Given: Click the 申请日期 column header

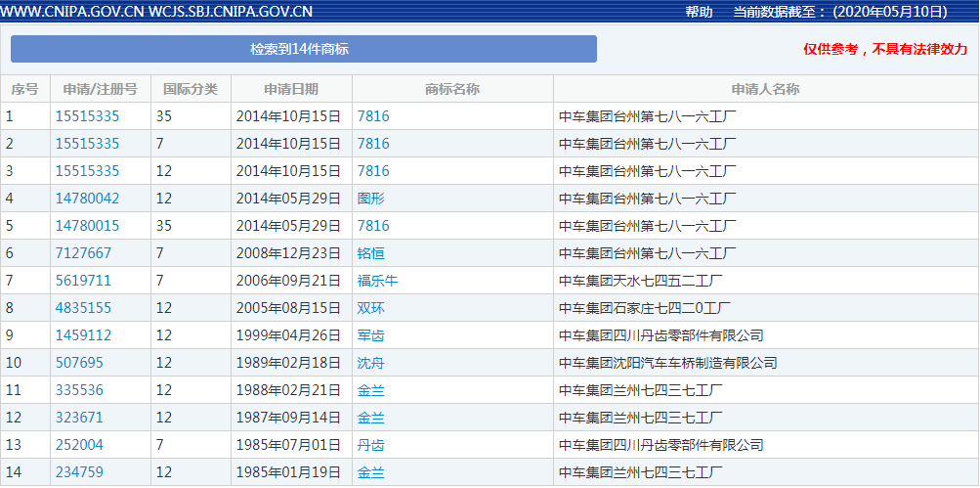Looking at the screenshot, I should pyautogui.click(x=291, y=89).
